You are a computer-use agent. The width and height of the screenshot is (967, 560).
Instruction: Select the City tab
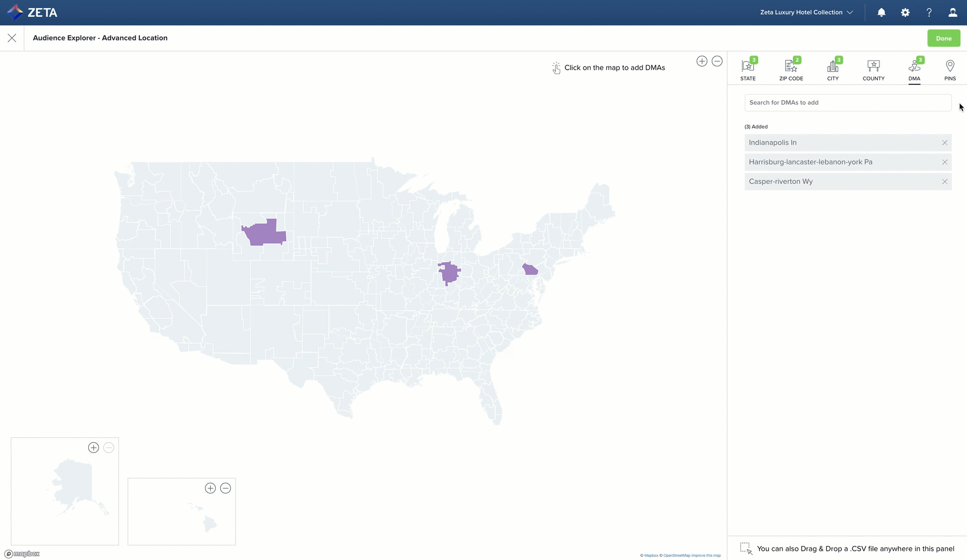pyautogui.click(x=833, y=70)
